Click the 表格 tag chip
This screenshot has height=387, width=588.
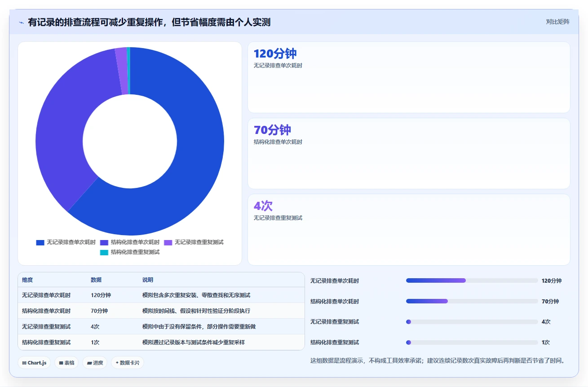coord(66,363)
